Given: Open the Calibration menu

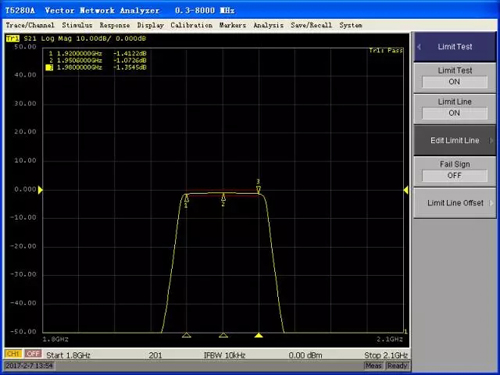Looking at the screenshot, I should (191, 25).
